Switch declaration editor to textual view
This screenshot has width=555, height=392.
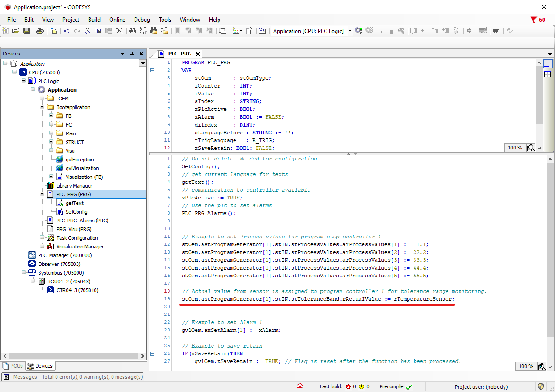548,64
